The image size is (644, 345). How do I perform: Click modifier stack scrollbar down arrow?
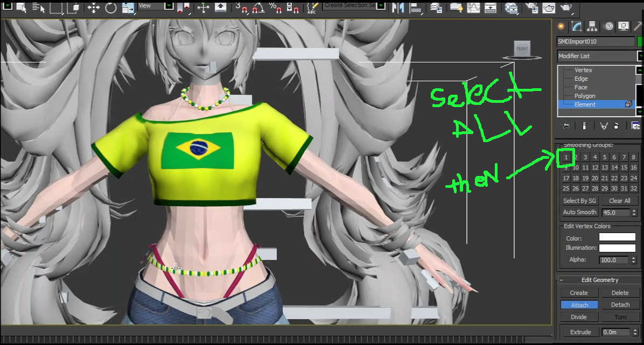pyautogui.click(x=639, y=112)
